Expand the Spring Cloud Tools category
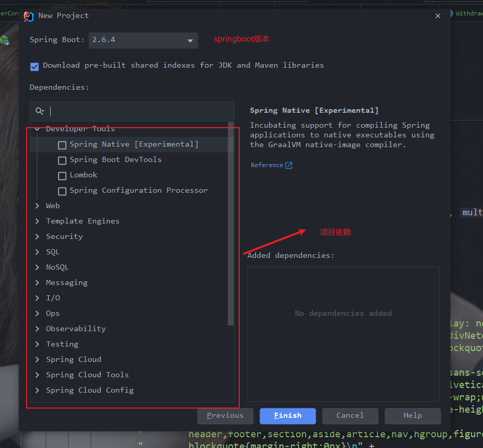Screen dimensions: 483x448 [x=37, y=375]
